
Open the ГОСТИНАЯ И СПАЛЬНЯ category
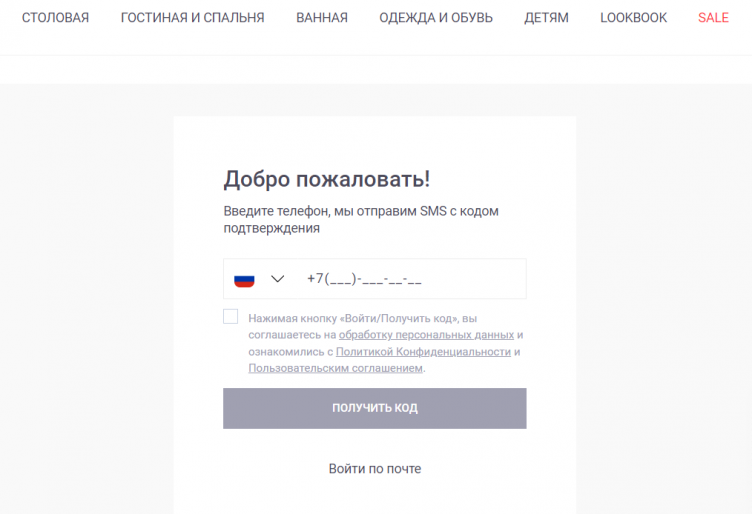tap(192, 18)
